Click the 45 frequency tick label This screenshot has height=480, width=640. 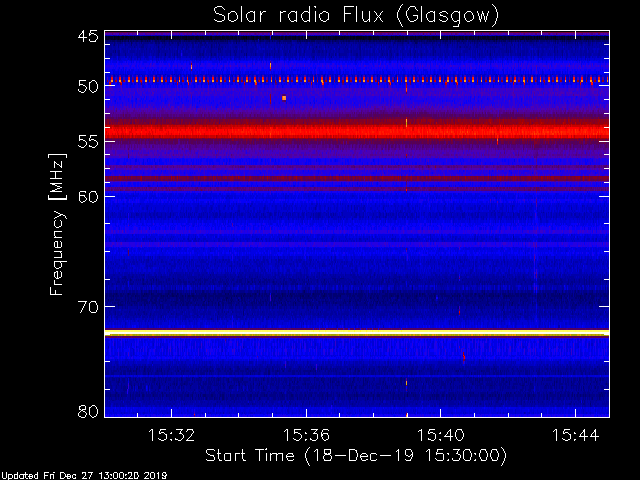pyautogui.click(x=88, y=36)
